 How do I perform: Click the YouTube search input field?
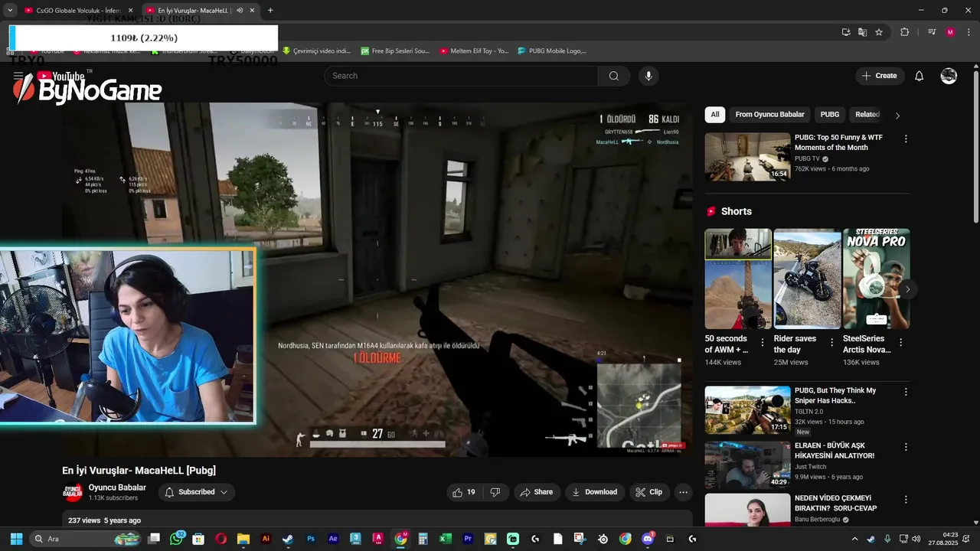pos(461,76)
